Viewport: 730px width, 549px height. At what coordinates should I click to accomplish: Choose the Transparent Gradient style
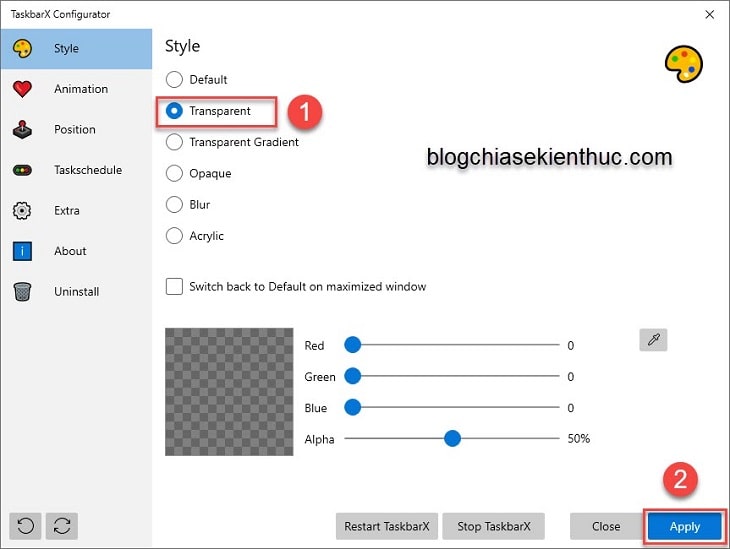click(174, 142)
